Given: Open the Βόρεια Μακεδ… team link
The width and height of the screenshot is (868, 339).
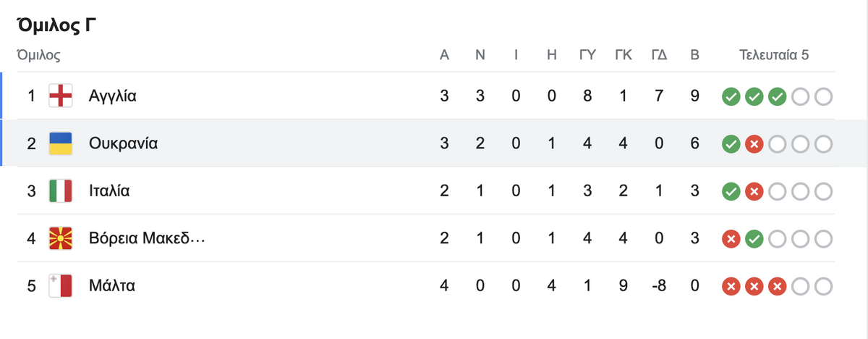Looking at the screenshot, I should click(148, 238).
